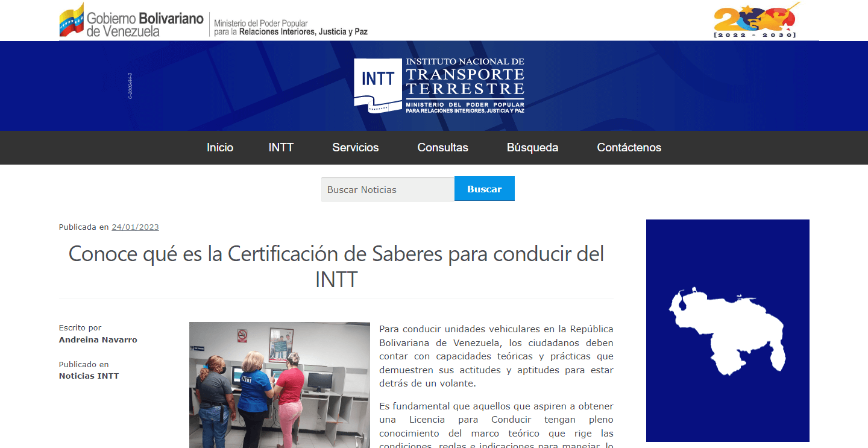Click the Buscar Noticias search field
Screen dimensions: 868x448
point(388,189)
